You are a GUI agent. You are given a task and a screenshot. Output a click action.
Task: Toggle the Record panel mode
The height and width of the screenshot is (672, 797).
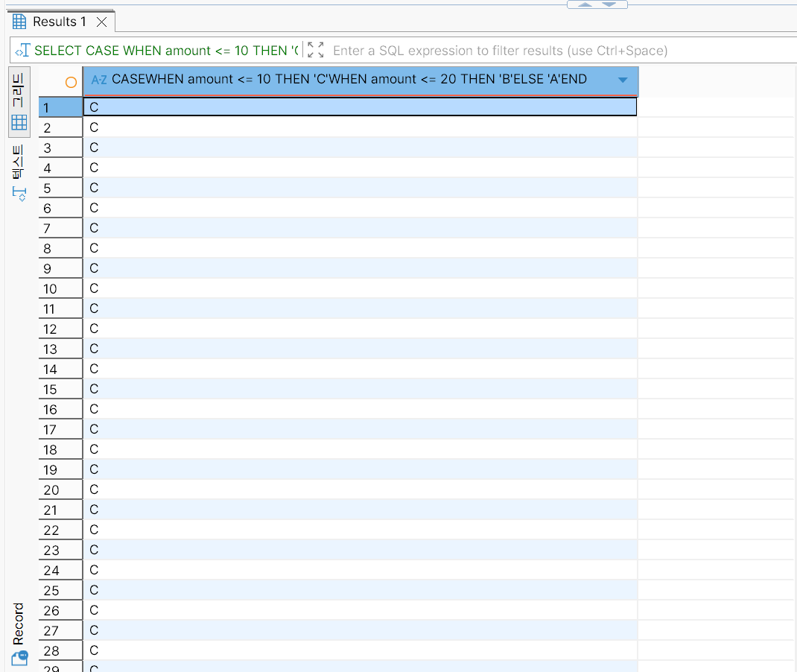pos(19,633)
